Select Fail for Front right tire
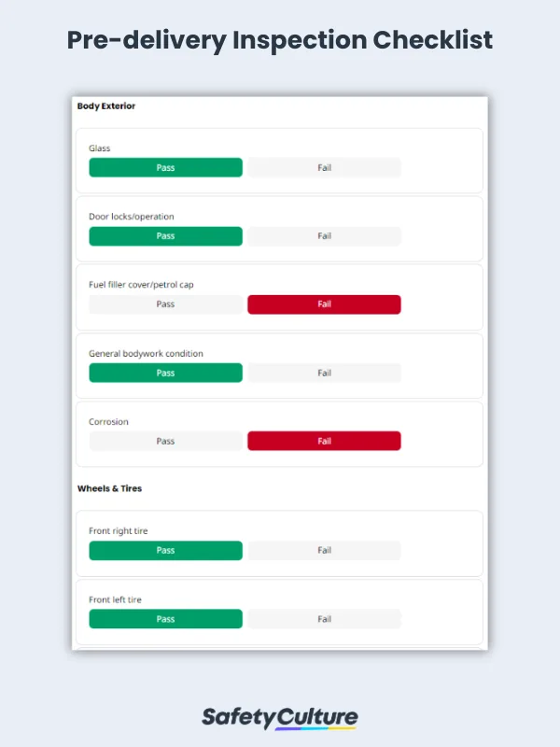 pos(324,550)
